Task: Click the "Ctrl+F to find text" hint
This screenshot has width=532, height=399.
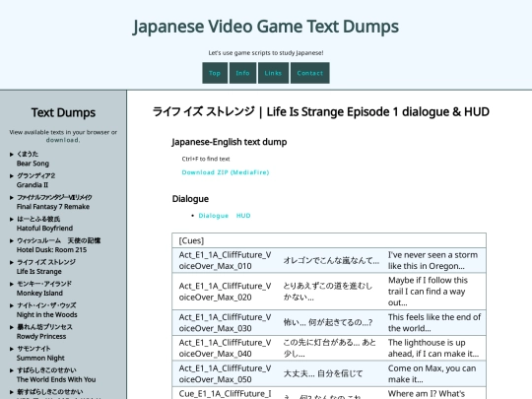Action: [x=206, y=159]
